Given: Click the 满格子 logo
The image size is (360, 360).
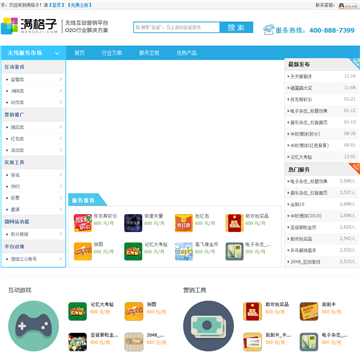Looking at the screenshot, I should [x=29, y=26].
